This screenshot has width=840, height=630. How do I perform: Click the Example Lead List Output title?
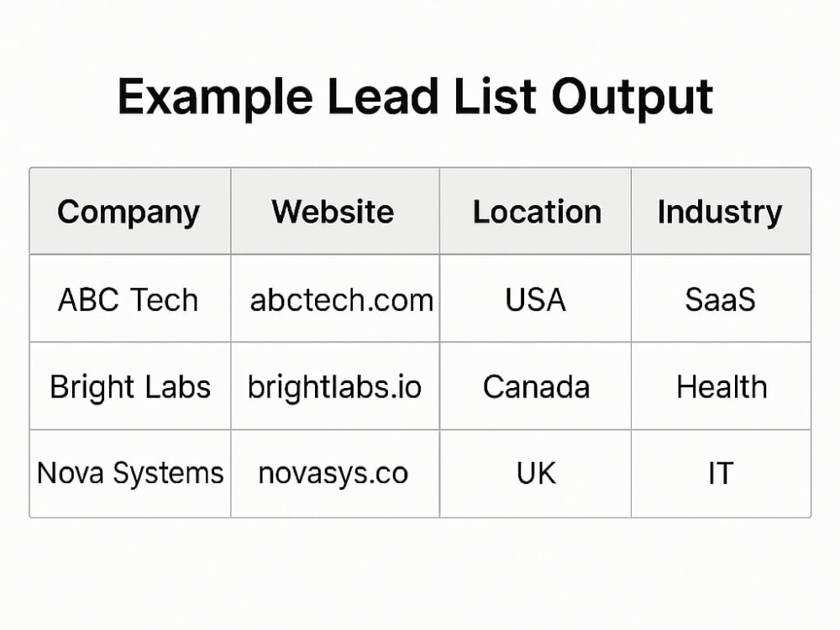[415, 97]
